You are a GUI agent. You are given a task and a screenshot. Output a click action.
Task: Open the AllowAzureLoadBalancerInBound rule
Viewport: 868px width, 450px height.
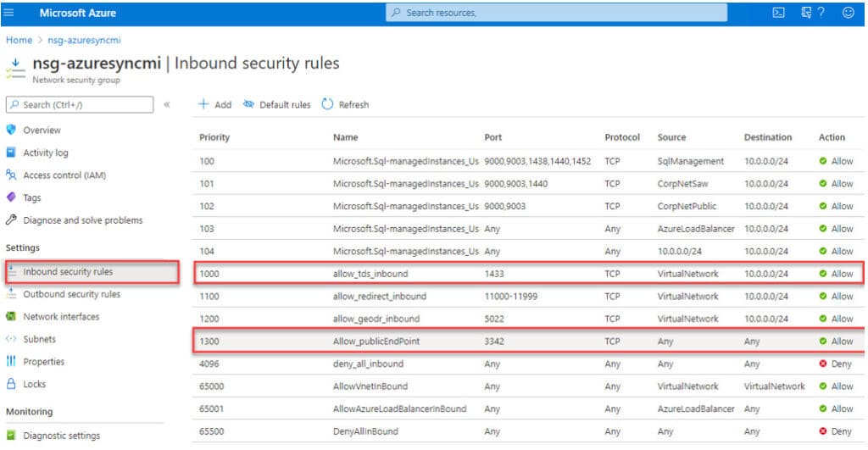pyautogui.click(x=400, y=408)
